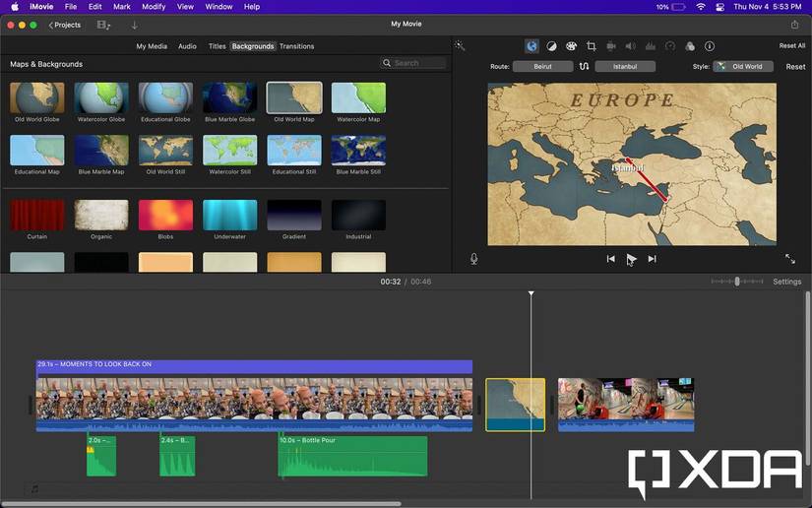Select the Blue Marble Globe thumbnail

click(x=230, y=97)
